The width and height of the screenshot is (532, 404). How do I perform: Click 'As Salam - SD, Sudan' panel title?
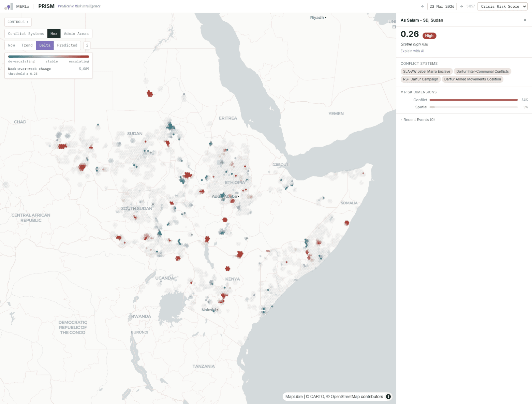click(422, 20)
